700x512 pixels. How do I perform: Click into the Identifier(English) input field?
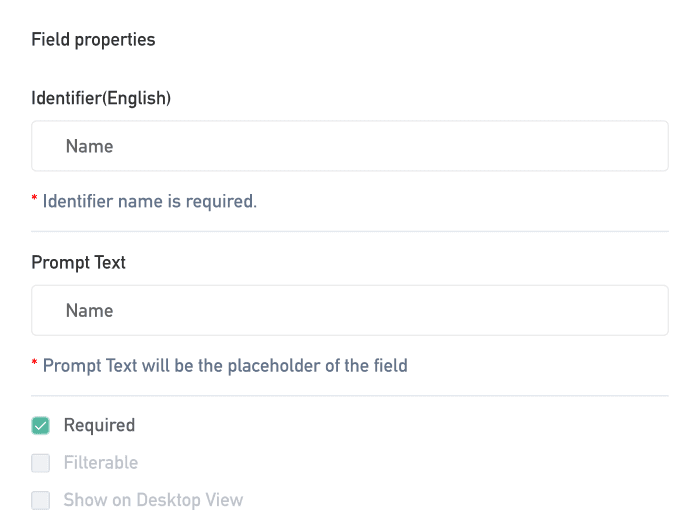(350, 146)
